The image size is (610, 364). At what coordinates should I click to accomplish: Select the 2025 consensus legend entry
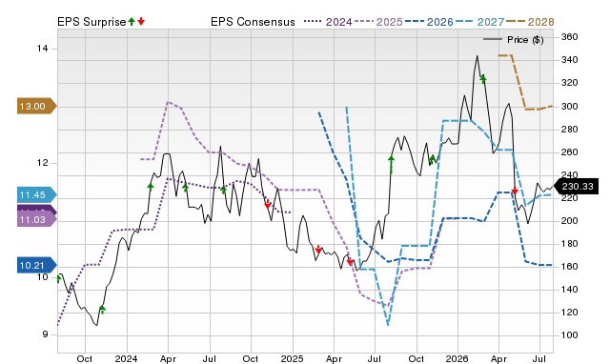click(378, 22)
